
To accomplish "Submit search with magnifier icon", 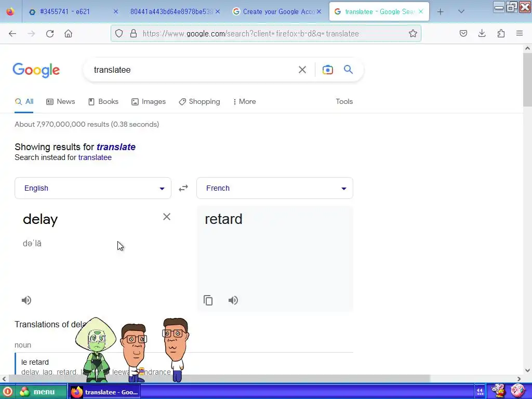I will 348,70.
